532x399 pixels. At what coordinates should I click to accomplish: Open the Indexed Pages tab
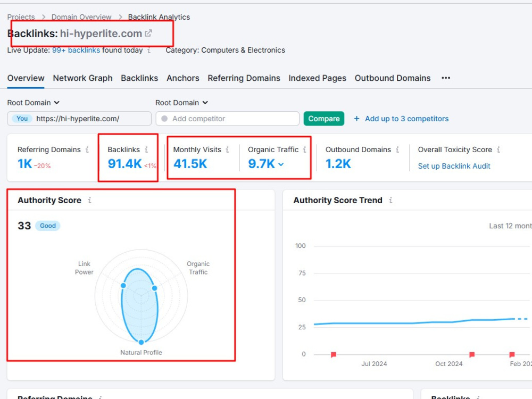click(x=317, y=78)
